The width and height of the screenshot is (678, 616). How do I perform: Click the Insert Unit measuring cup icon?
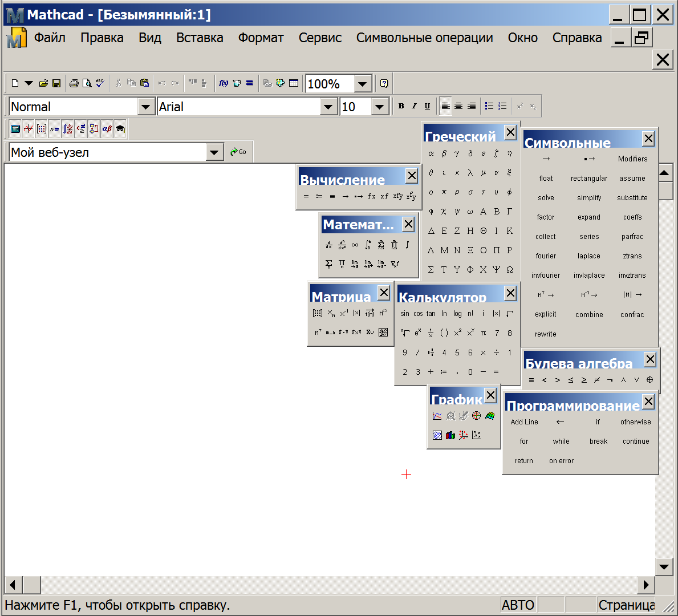pos(237,83)
